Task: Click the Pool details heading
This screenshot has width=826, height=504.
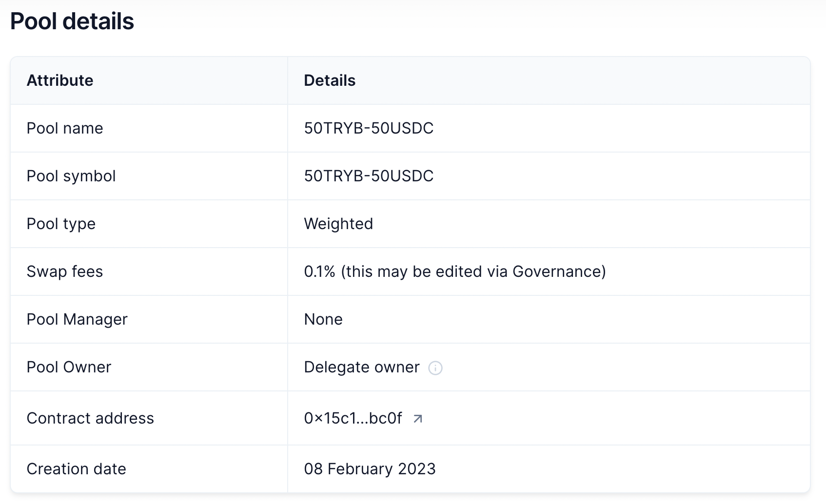Action: [72, 21]
